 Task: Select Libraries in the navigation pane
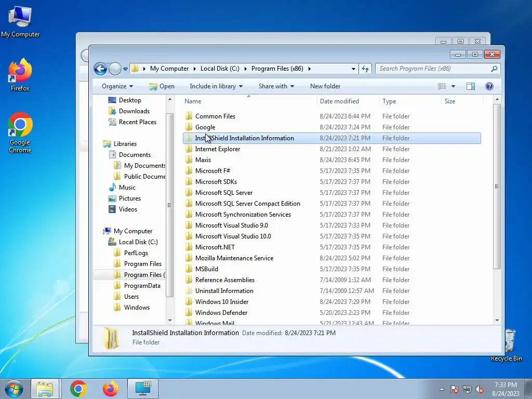pos(125,144)
